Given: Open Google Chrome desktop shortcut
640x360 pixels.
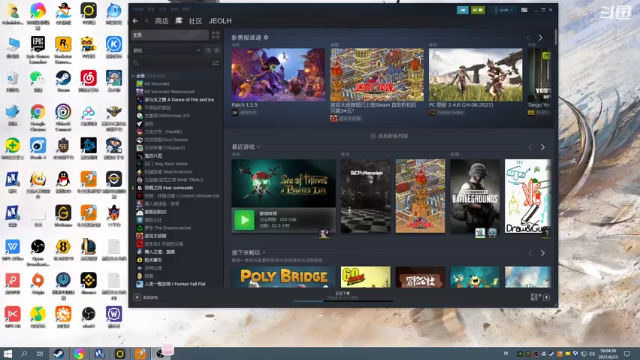Looking at the screenshot, I should pyautogui.click(x=38, y=118).
